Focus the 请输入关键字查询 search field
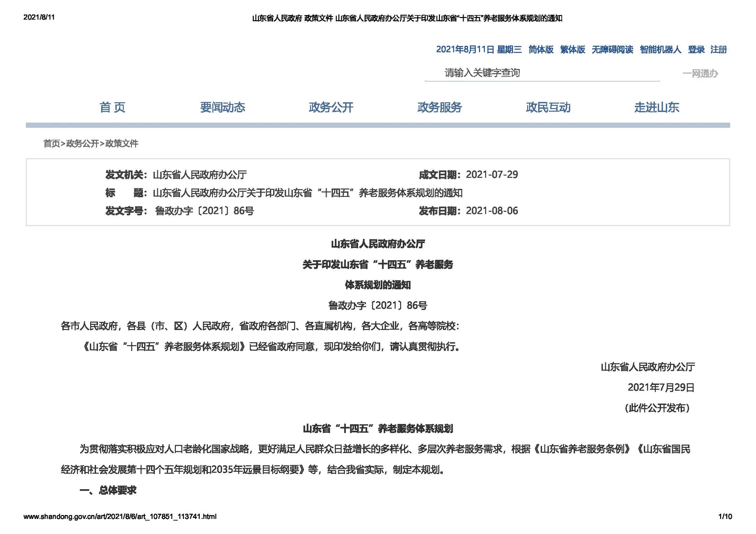The height and width of the screenshot is (534, 756). click(542, 73)
